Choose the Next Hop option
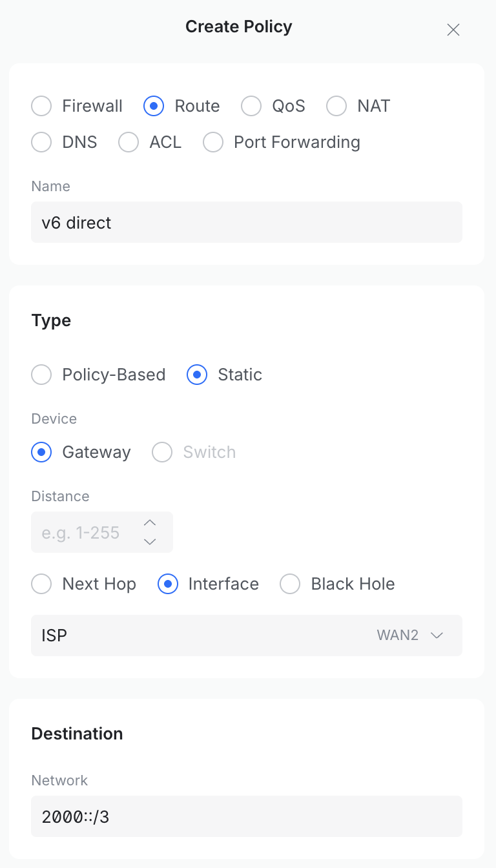496x868 pixels. 41,584
